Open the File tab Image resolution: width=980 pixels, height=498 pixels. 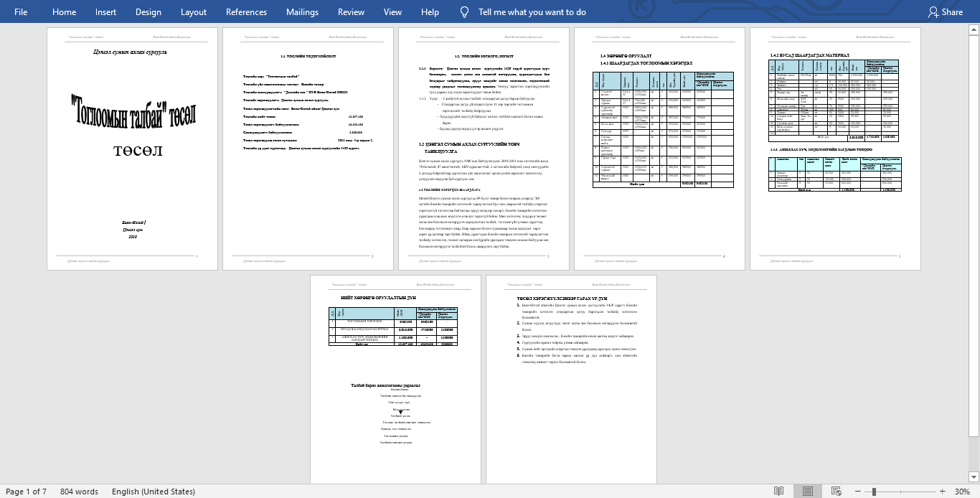[x=21, y=11]
